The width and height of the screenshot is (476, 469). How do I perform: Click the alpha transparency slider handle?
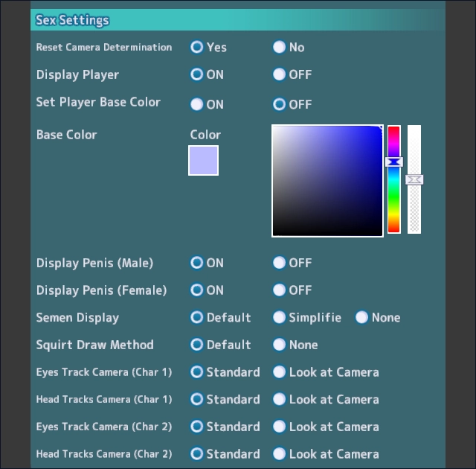click(x=414, y=179)
